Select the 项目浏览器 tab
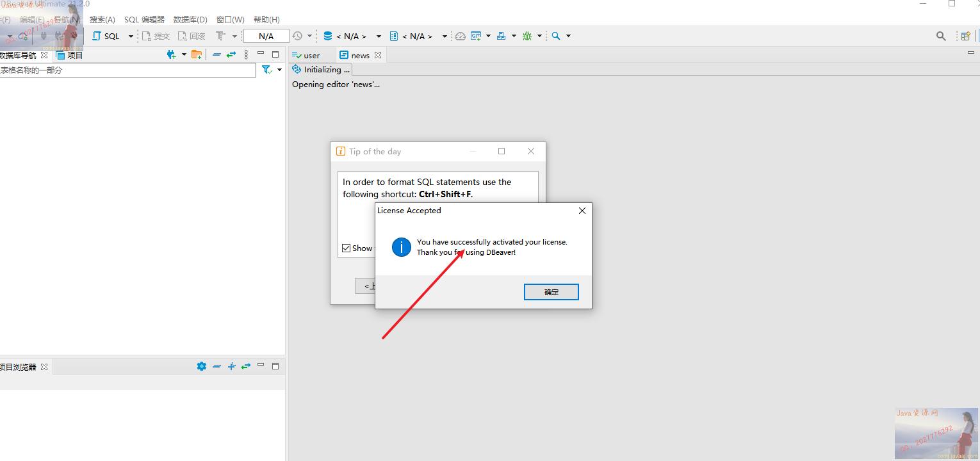This screenshot has height=461, width=980. (18, 367)
